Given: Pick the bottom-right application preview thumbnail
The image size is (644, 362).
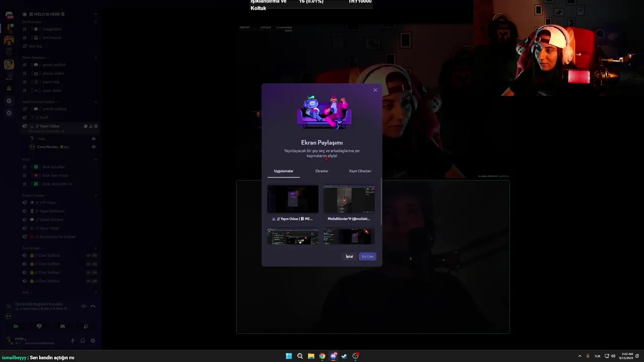Looking at the screenshot, I should pyautogui.click(x=349, y=237).
